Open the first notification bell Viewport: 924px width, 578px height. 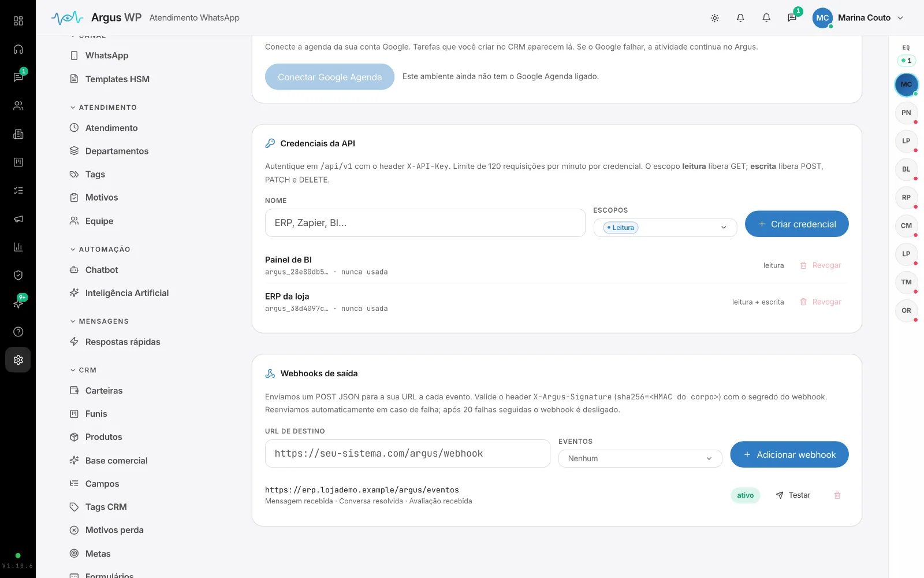tap(740, 18)
